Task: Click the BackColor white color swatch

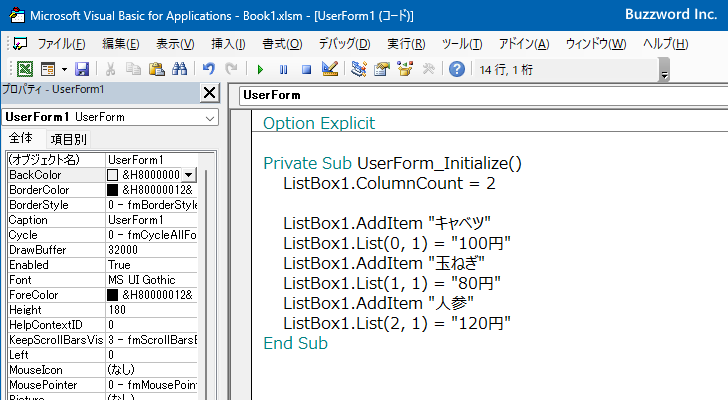Action: (x=113, y=175)
